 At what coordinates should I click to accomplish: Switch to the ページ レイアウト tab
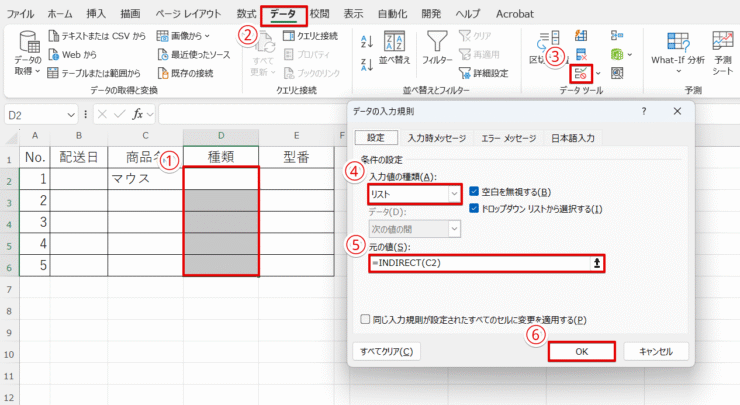pos(188,14)
